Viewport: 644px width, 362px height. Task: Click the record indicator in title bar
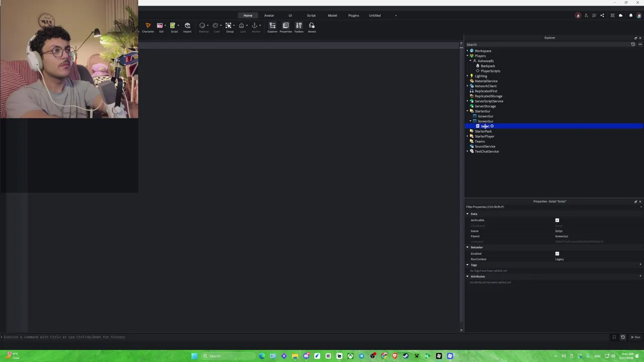[x=578, y=16]
